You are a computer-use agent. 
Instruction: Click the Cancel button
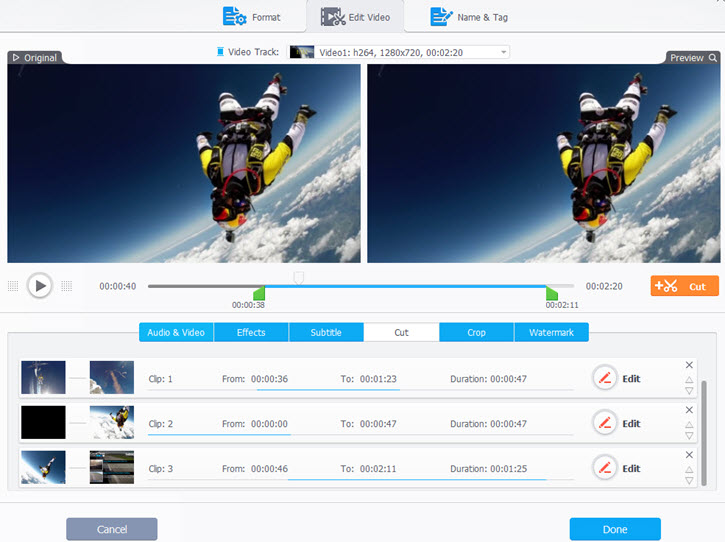coord(111,529)
